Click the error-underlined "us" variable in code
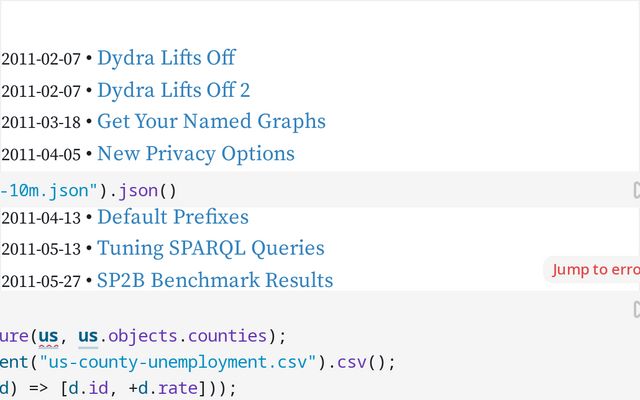Screen dimensions: 640x400 click(48, 336)
